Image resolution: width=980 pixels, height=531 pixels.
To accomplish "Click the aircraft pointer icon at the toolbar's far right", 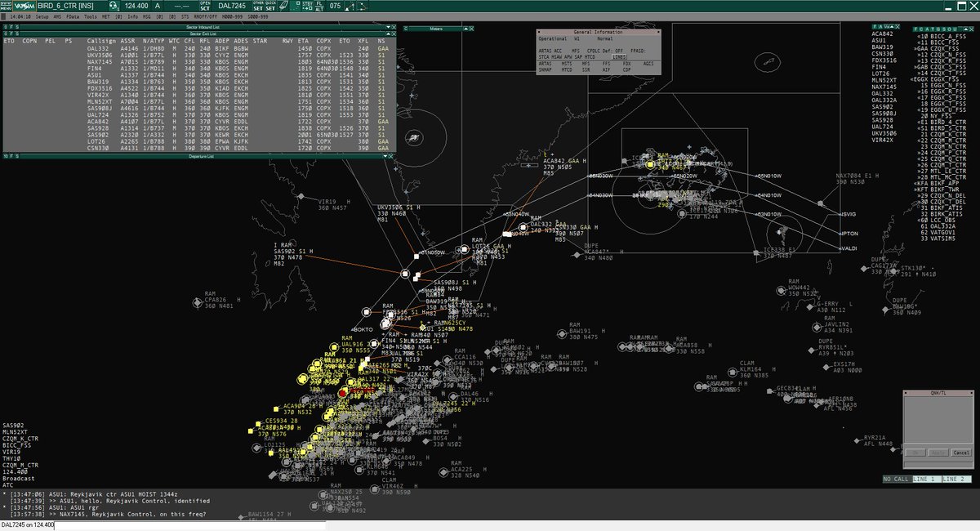I will pos(362,5).
